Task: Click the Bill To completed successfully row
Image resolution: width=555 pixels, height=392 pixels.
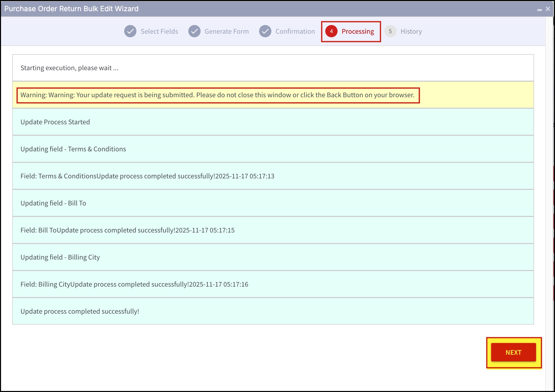Action: click(273, 230)
